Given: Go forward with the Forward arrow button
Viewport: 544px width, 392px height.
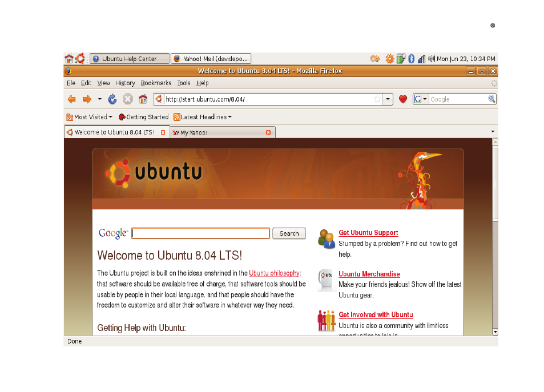Looking at the screenshot, I should pos(87,99).
